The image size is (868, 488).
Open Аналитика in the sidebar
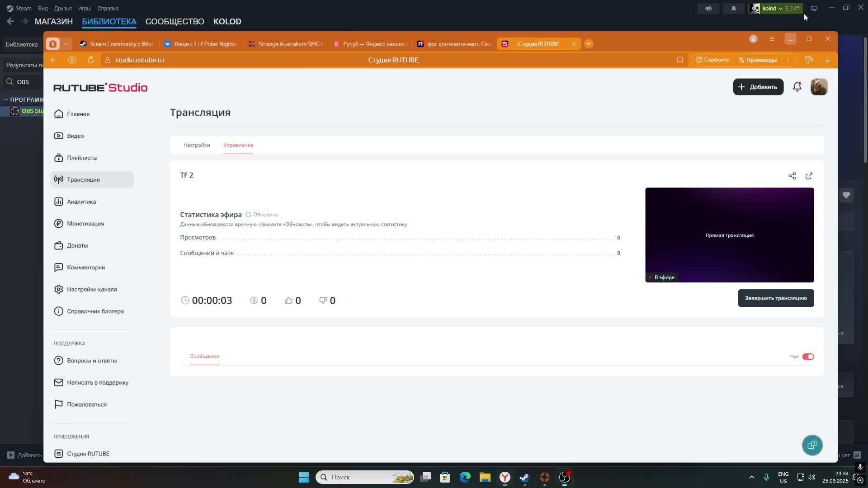[81, 202]
